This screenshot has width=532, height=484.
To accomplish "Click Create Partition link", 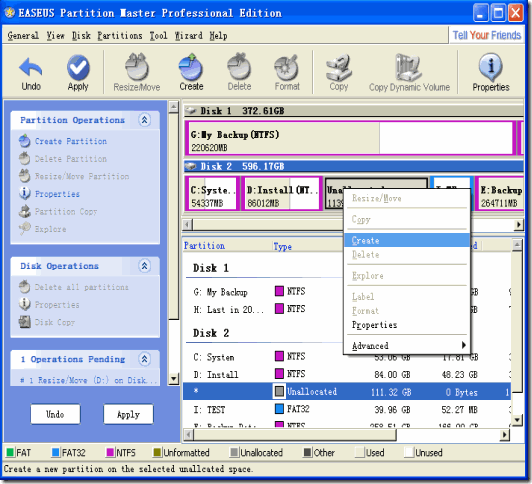I will pos(71,141).
